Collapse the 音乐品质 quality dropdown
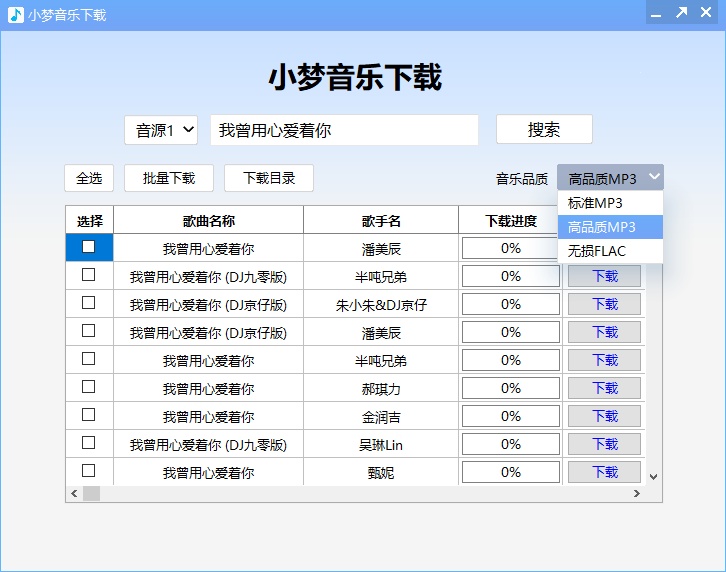Image resolution: width=726 pixels, height=572 pixels. [x=610, y=178]
